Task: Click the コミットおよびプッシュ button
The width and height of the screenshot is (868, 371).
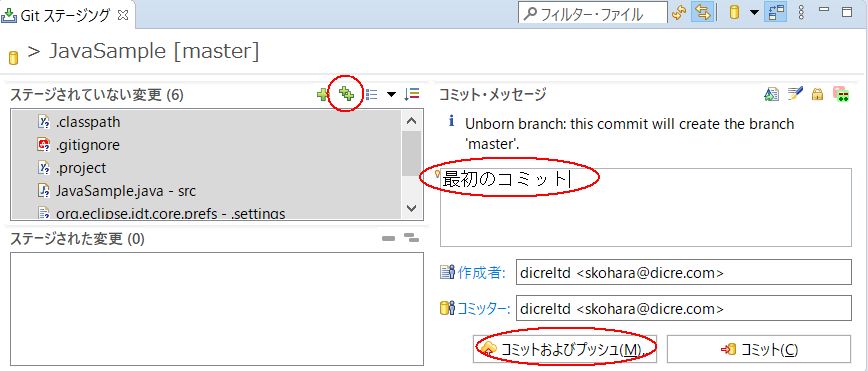Action: pyautogui.click(x=565, y=349)
